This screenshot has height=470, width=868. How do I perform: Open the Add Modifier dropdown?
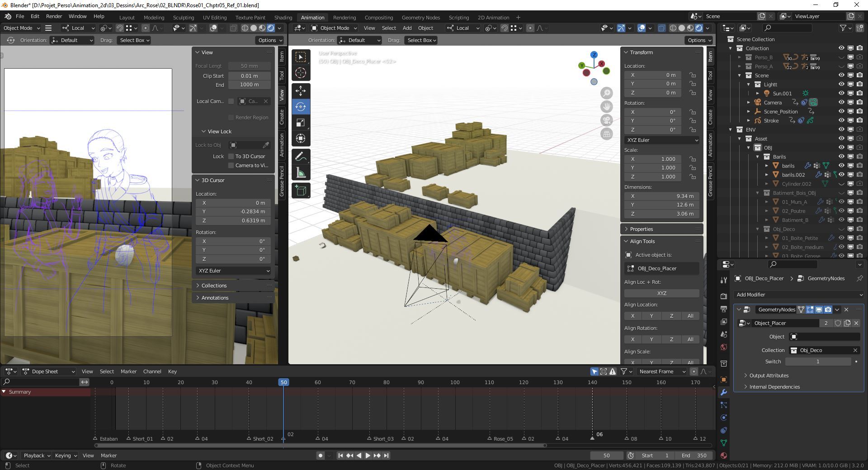tap(798, 295)
